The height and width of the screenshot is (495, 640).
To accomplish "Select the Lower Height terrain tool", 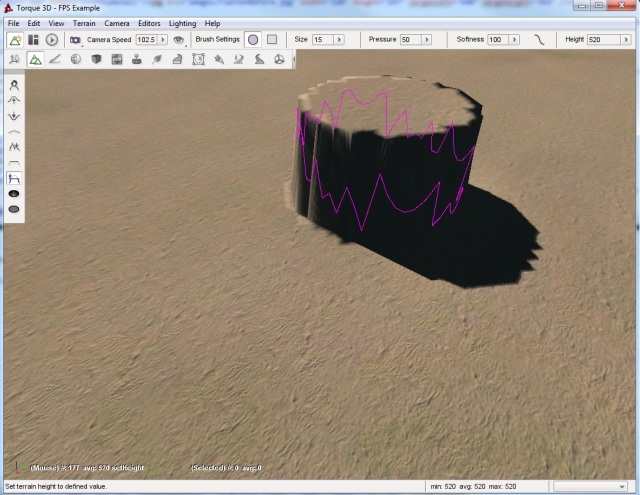I will point(14,116).
